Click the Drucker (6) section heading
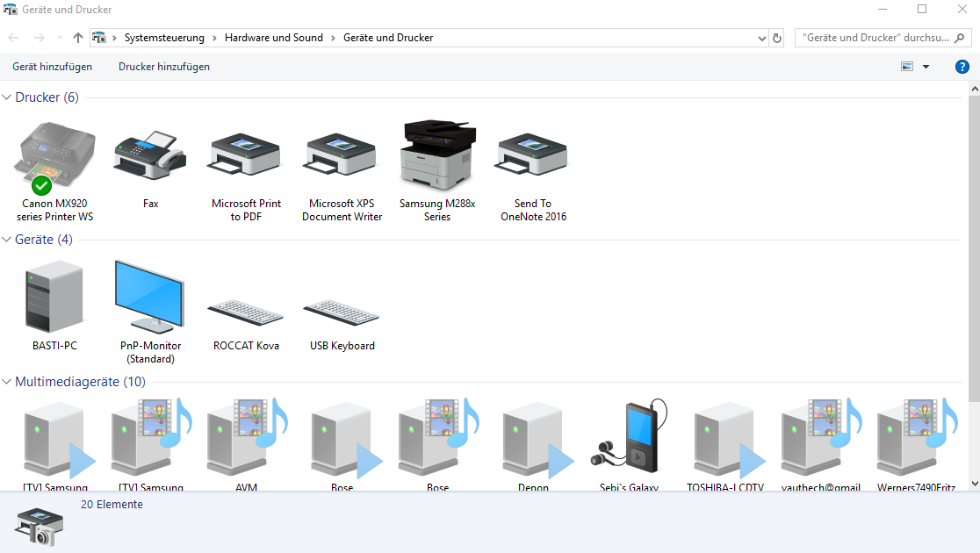Viewport: 980px width, 553px height. [x=47, y=97]
